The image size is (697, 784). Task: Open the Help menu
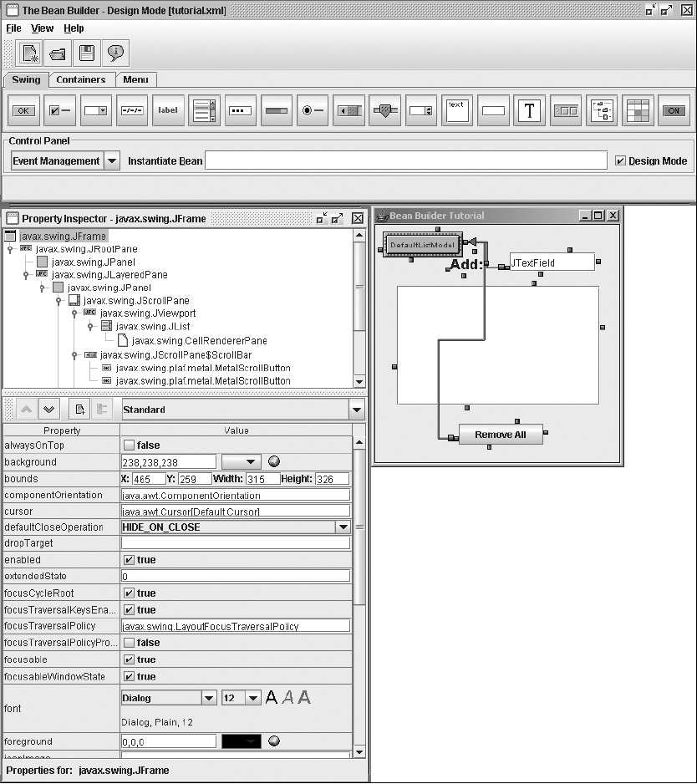point(74,28)
